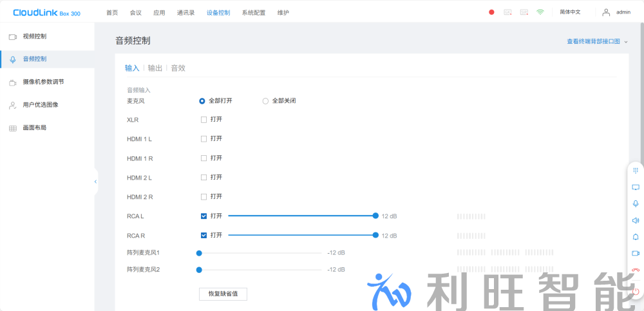Check the GK registration status icon
644x311 pixels.
(507, 12)
